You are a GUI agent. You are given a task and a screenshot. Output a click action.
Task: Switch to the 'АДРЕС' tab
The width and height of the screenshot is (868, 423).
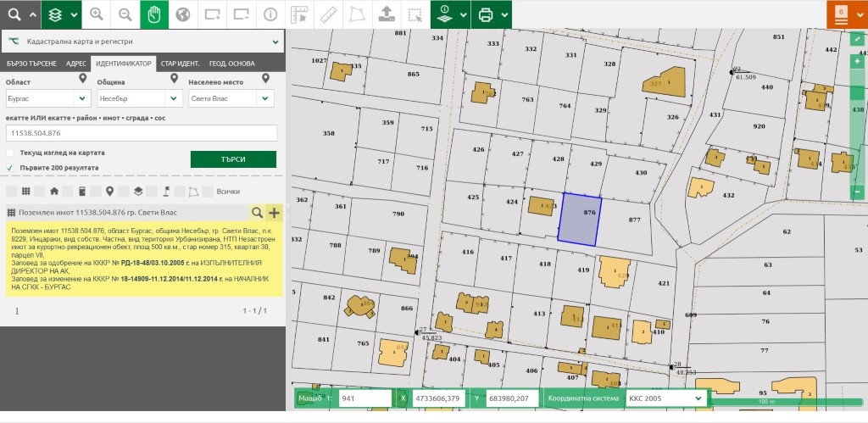pyautogui.click(x=75, y=64)
